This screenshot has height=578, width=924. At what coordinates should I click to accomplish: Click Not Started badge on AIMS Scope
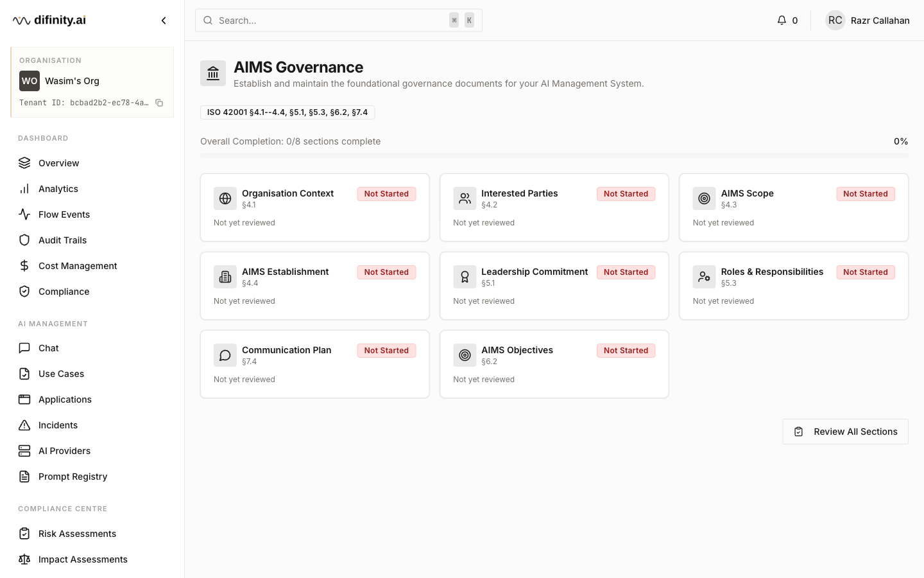pos(866,194)
